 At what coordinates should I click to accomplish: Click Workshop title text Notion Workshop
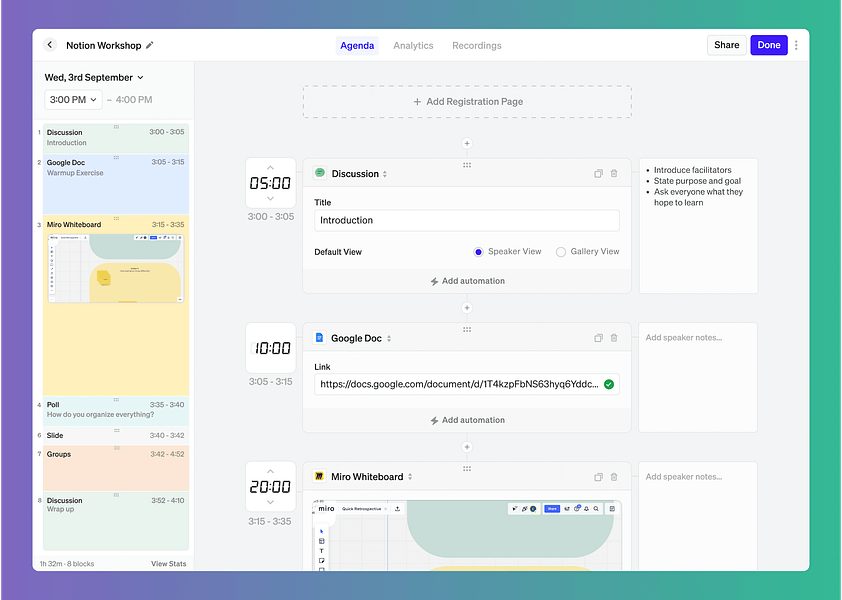[104, 46]
